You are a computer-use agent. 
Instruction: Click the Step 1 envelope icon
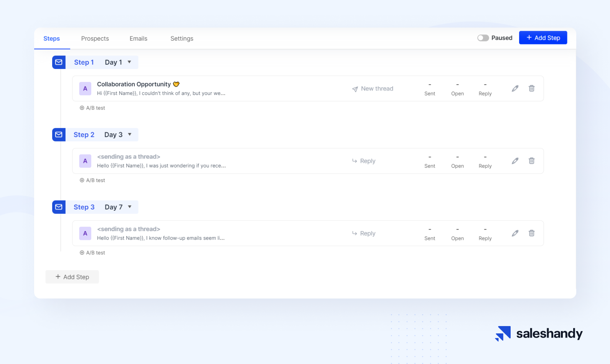coord(59,62)
